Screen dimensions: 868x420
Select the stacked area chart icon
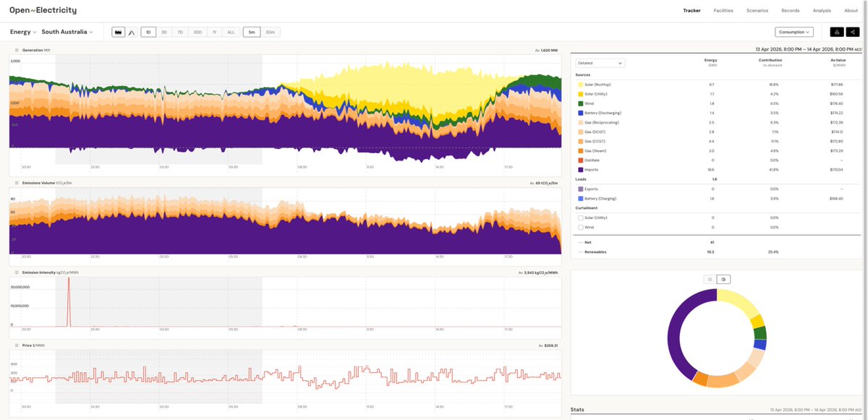(x=118, y=32)
